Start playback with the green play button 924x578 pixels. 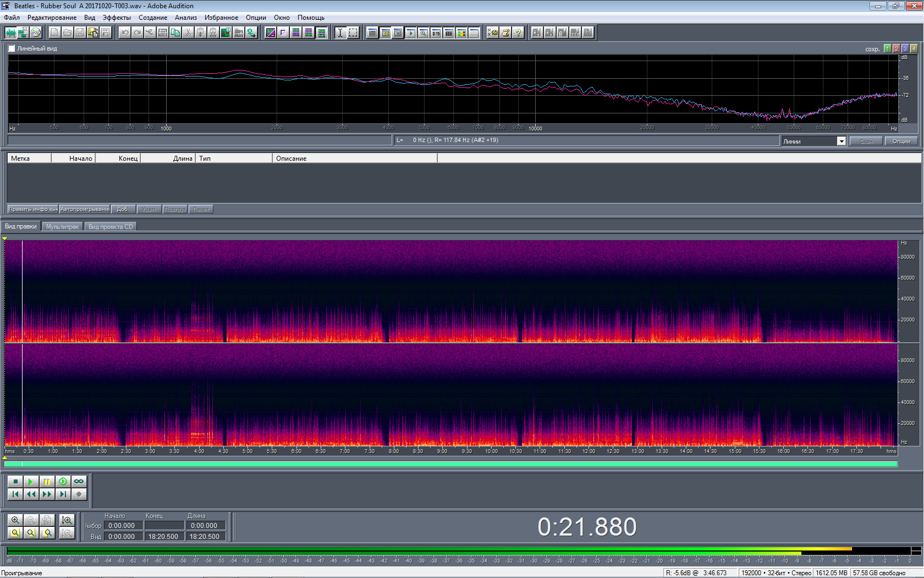(x=31, y=481)
